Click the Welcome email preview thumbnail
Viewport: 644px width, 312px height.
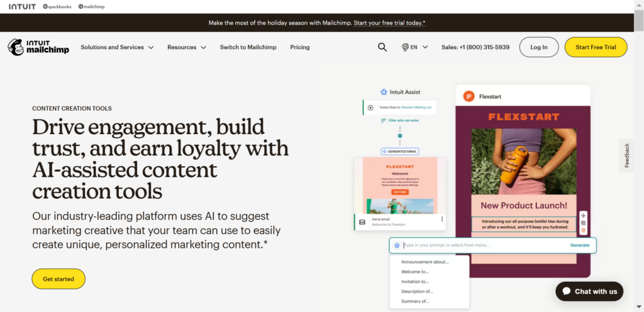point(400,186)
